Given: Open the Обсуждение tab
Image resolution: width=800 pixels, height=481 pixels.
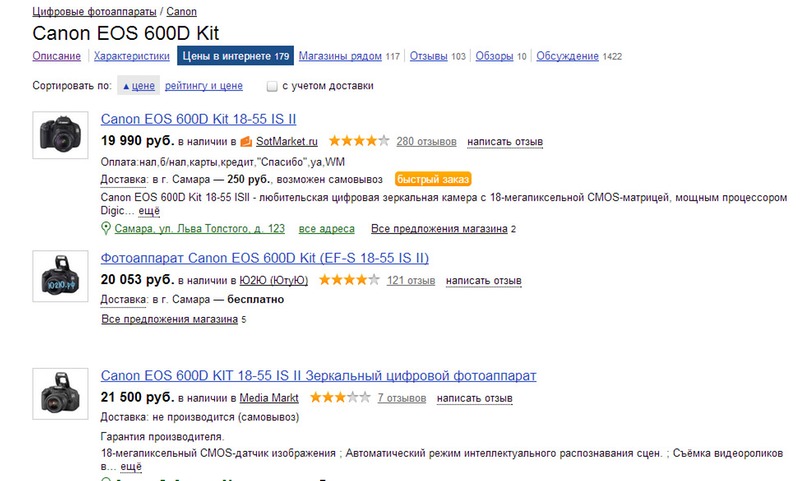Looking at the screenshot, I should [567, 56].
